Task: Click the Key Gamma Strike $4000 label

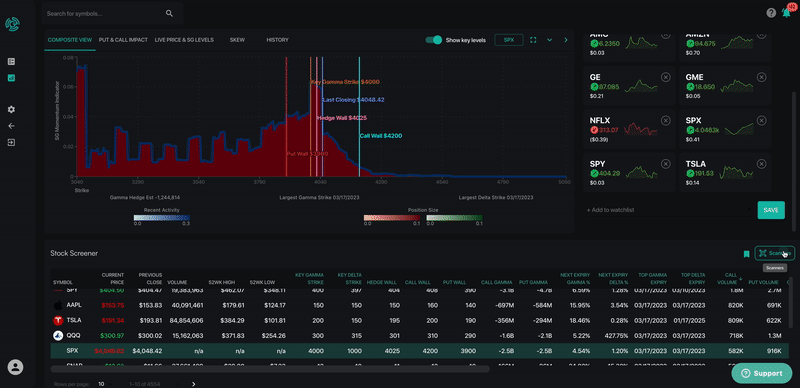Action: click(x=345, y=82)
